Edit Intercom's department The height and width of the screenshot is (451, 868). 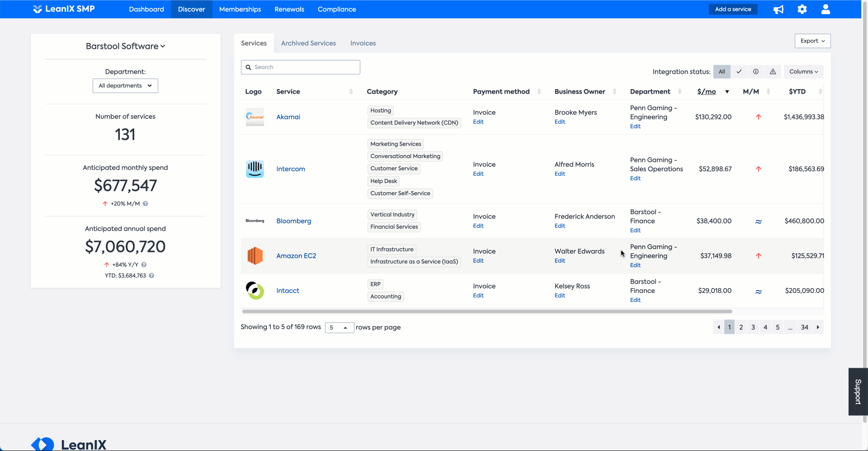click(635, 178)
